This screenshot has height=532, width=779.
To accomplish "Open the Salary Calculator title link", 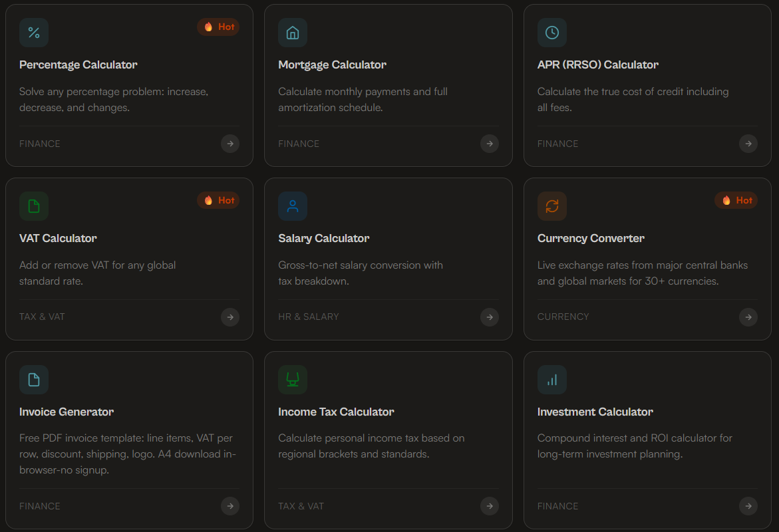I will [x=324, y=239].
